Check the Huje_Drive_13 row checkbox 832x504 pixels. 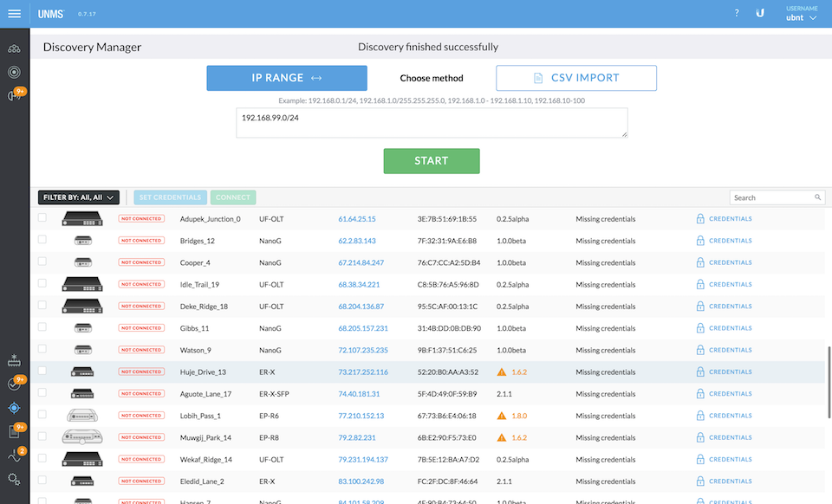42,371
